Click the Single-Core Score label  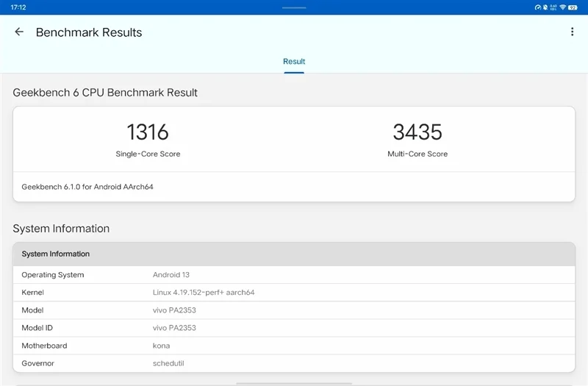(x=148, y=154)
